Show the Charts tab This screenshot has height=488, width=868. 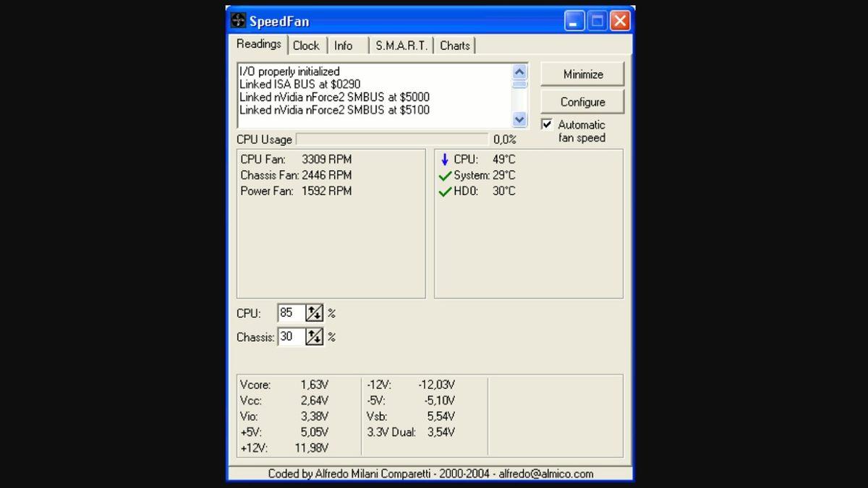pyautogui.click(x=455, y=46)
